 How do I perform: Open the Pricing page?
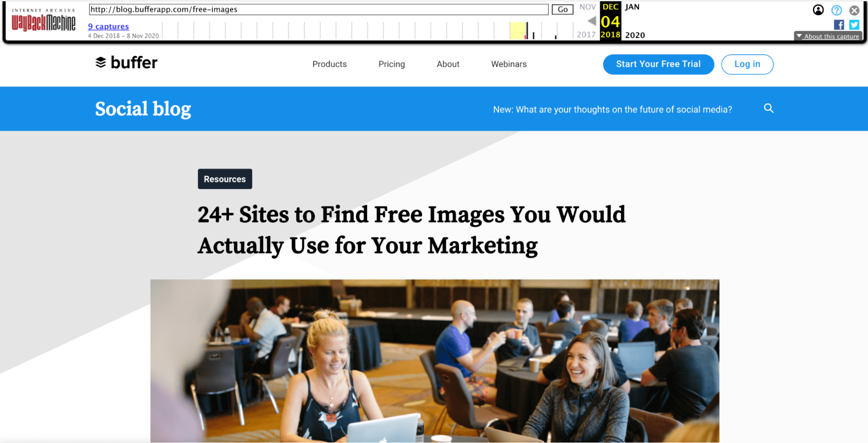tap(391, 64)
